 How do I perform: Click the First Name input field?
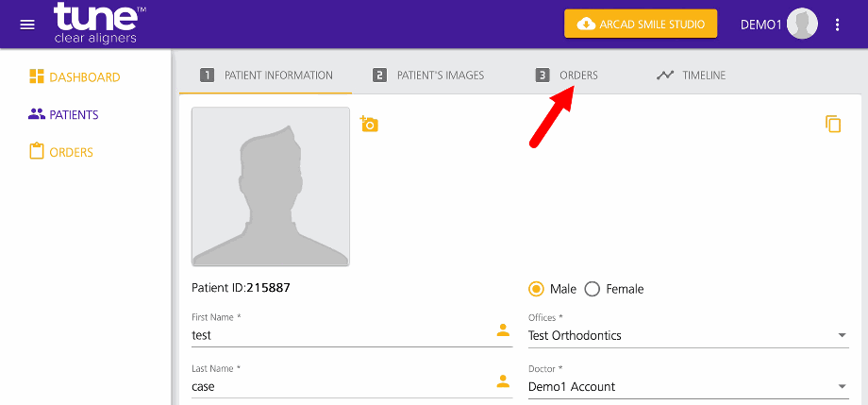(352, 335)
